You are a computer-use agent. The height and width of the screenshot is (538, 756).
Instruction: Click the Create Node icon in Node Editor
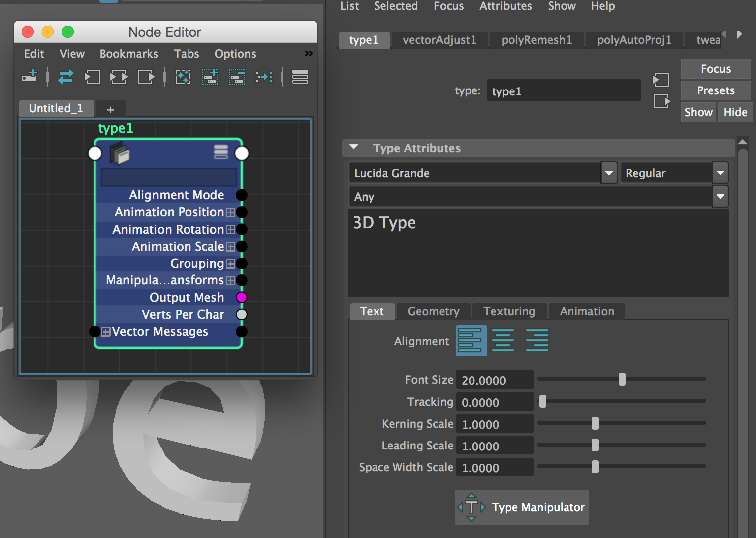coord(29,77)
